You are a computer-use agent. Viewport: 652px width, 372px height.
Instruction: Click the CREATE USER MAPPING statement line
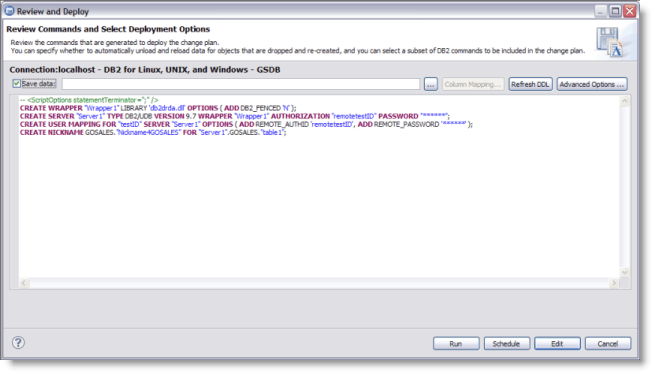coord(246,124)
